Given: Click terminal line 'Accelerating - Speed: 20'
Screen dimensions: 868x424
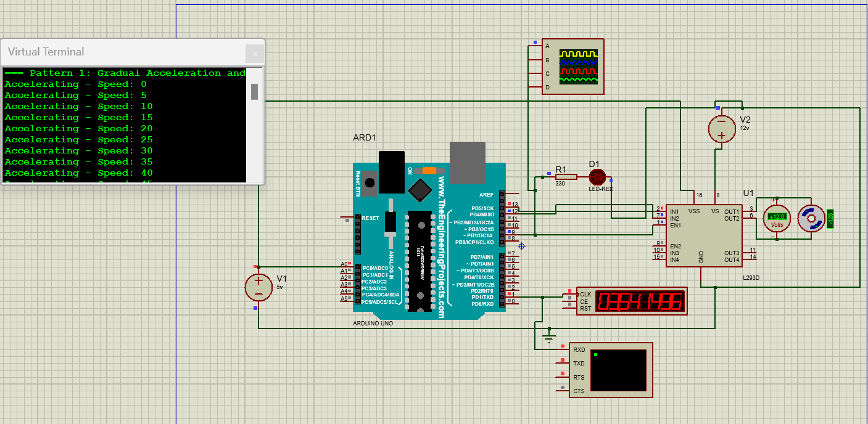Looking at the screenshot, I should pyautogui.click(x=79, y=129).
